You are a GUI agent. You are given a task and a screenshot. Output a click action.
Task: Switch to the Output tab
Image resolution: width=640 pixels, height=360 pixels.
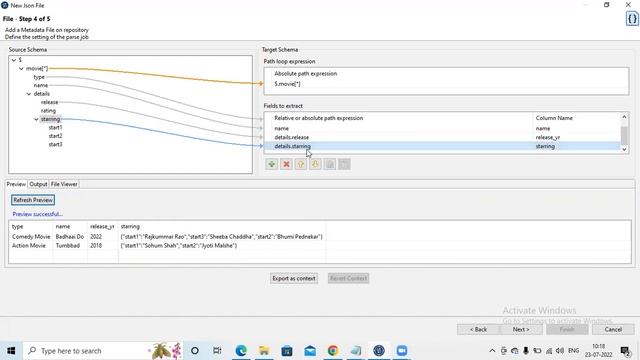(38, 184)
